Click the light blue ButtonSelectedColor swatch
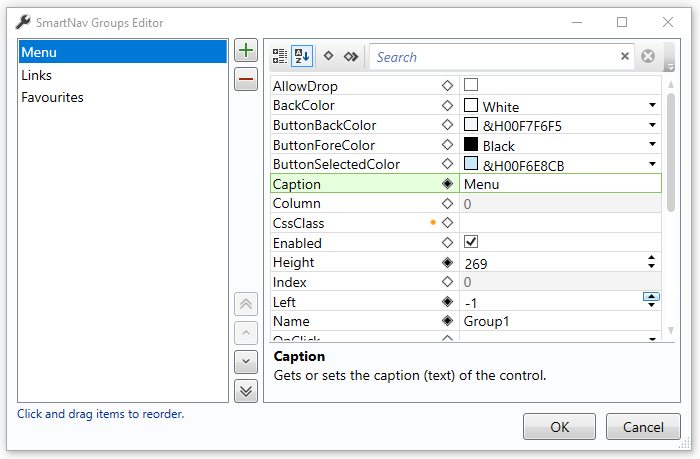This screenshot has width=700, height=459. (471, 163)
